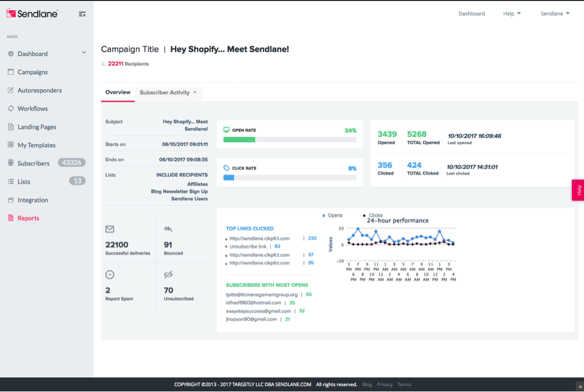Open the Sendlane account dropdown

pos(555,13)
